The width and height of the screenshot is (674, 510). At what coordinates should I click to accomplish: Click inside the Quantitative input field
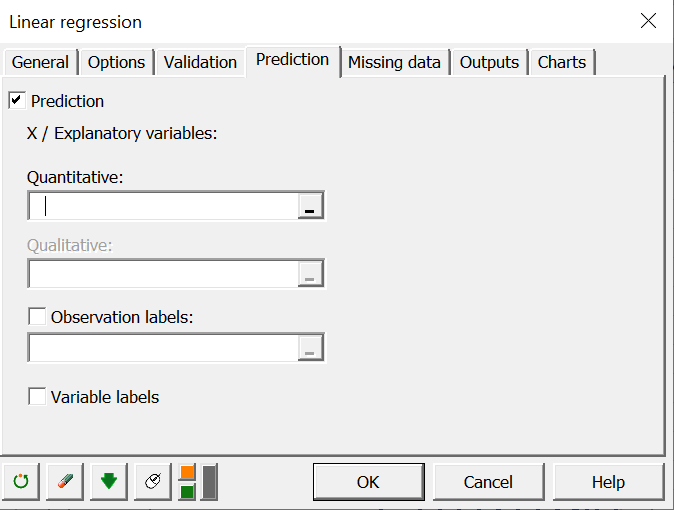(x=165, y=206)
